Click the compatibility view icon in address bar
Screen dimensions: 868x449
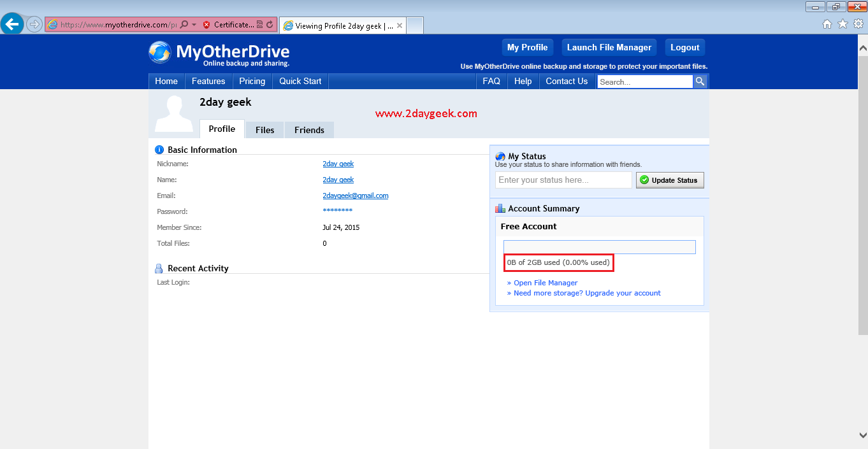(x=260, y=25)
